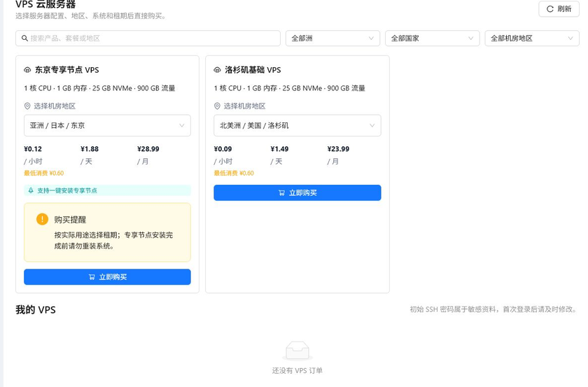Viewport: 588px width, 387px height.
Task: Click the 东京专享节点 VPS title
Action: pyautogui.click(x=67, y=70)
